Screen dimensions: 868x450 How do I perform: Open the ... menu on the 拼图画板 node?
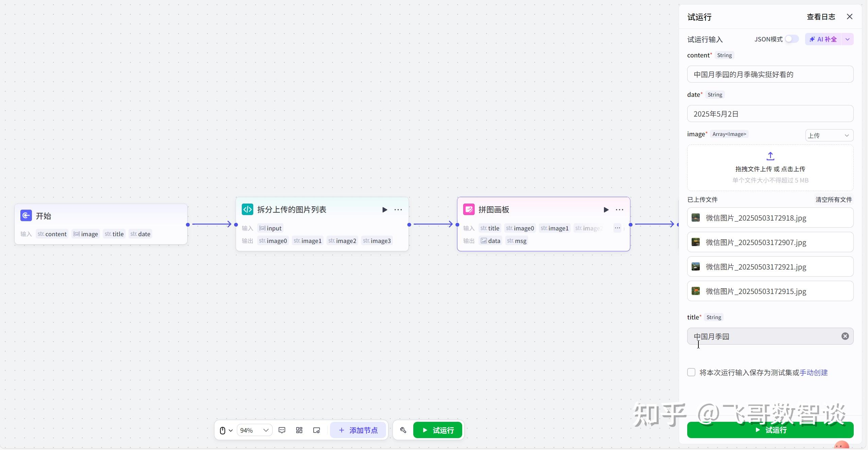coord(619,210)
